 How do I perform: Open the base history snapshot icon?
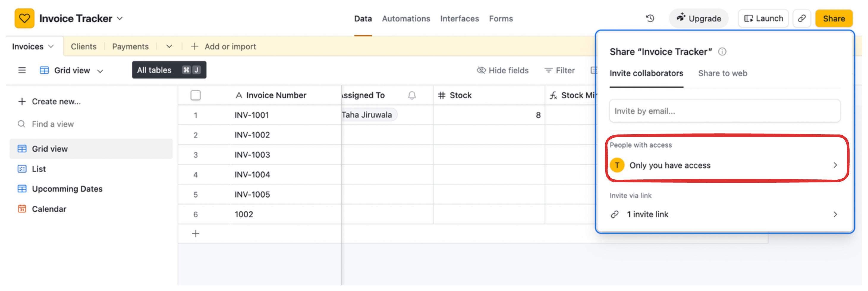[650, 18]
